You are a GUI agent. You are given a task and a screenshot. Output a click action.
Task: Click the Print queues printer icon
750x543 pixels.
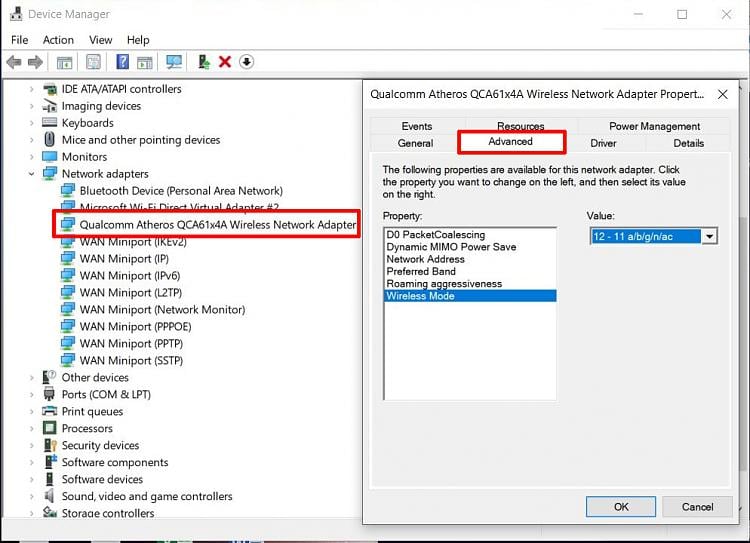pyautogui.click(x=49, y=411)
